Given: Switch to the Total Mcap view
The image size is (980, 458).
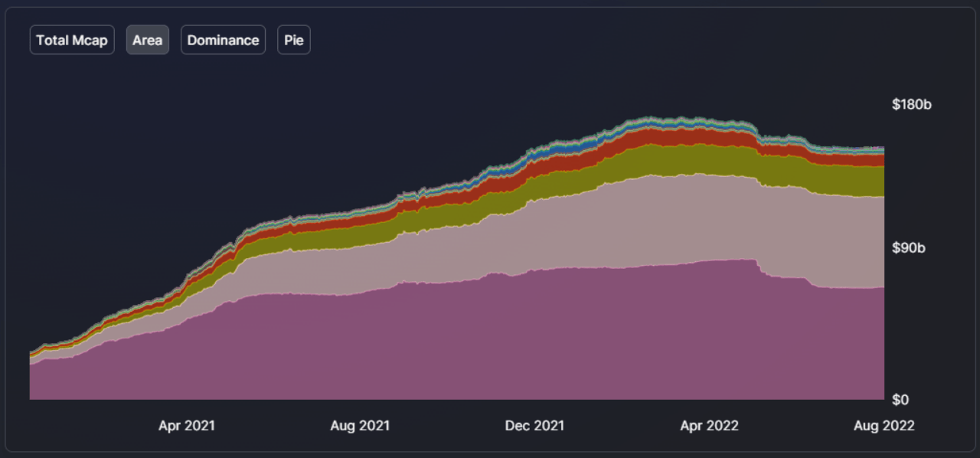Looking at the screenshot, I should tap(72, 40).
